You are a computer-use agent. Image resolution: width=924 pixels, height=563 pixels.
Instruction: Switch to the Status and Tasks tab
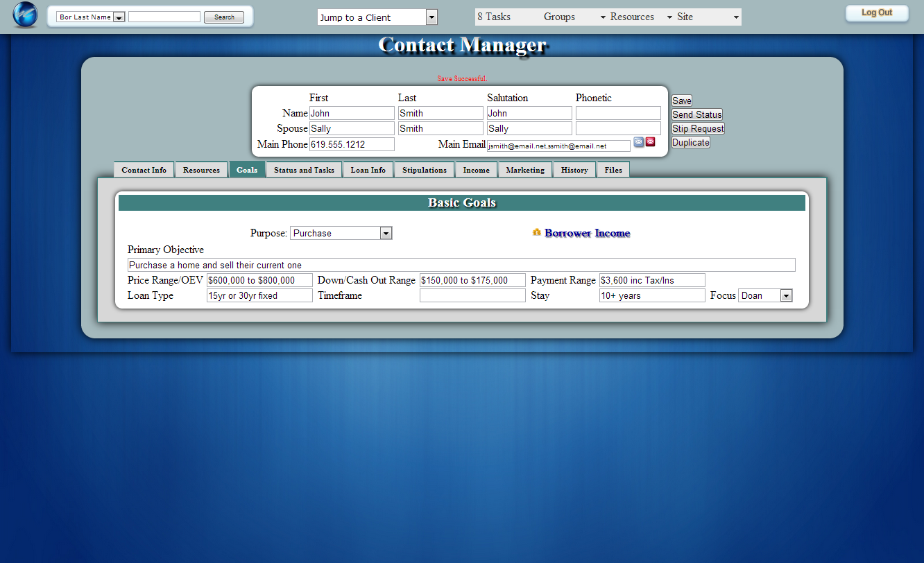pyautogui.click(x=304, y=170)
